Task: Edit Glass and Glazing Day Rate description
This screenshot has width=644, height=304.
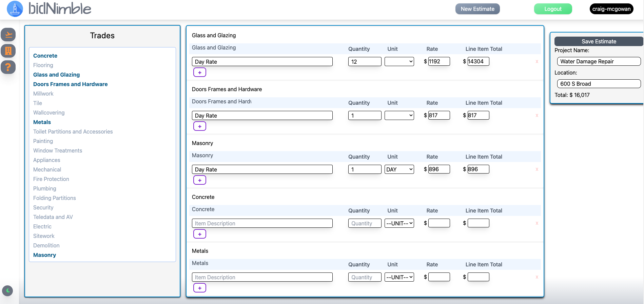Action: pyautogui.click(x=262, y=62)
